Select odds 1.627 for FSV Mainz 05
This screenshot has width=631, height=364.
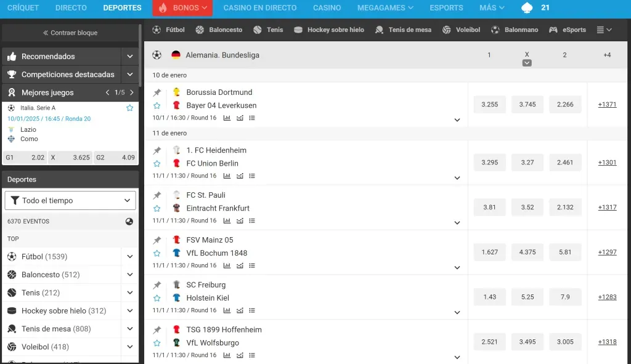[x=490, y=252]
